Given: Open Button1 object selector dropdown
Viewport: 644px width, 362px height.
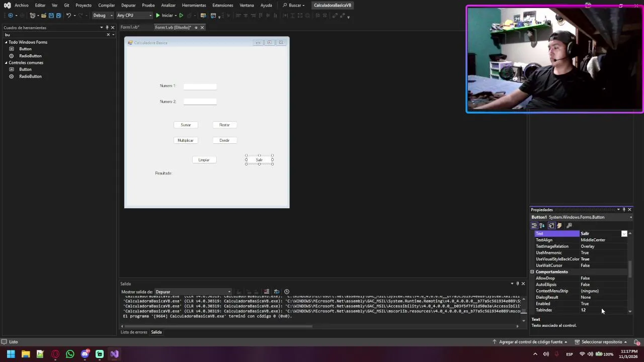Looking at the screenshot, I should click(x=630, y=217).
